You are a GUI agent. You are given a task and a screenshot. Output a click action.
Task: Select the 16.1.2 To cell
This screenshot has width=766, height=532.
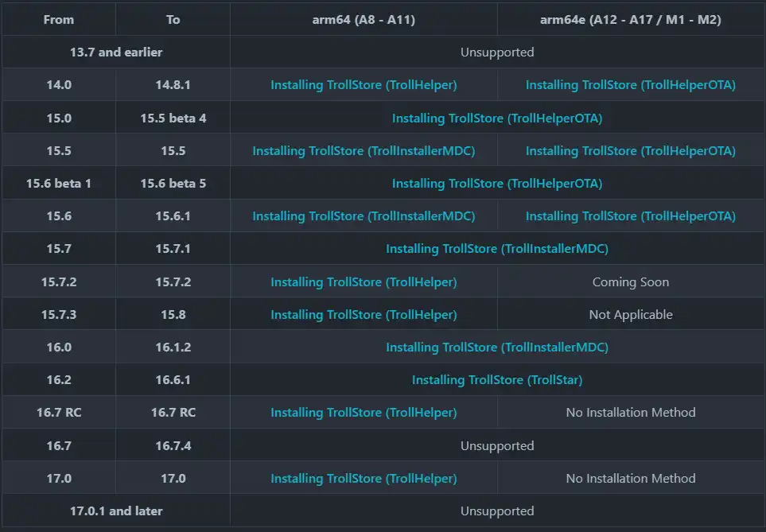(x=173, y=348)
